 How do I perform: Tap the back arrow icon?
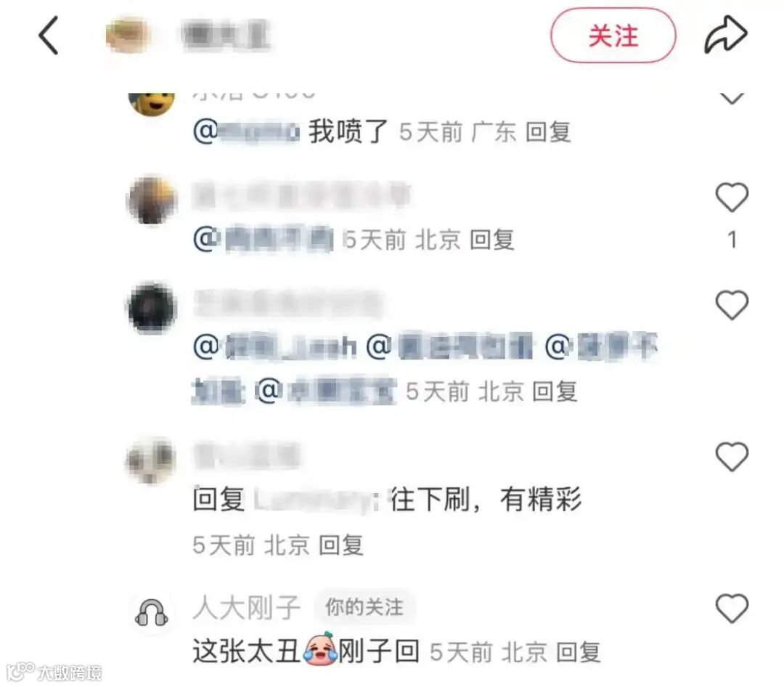[x=49, y=35]
